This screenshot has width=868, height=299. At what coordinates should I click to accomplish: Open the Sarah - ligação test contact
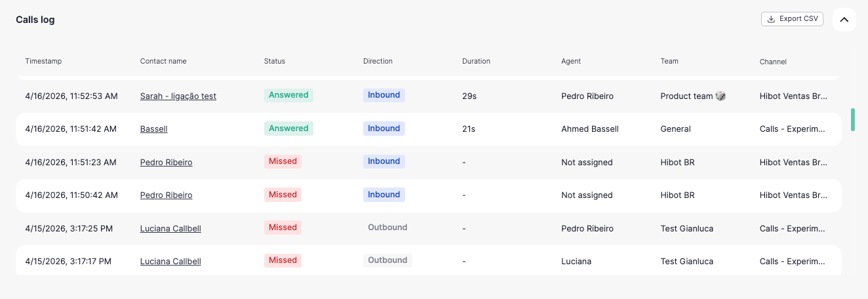[x=178, y=96]
